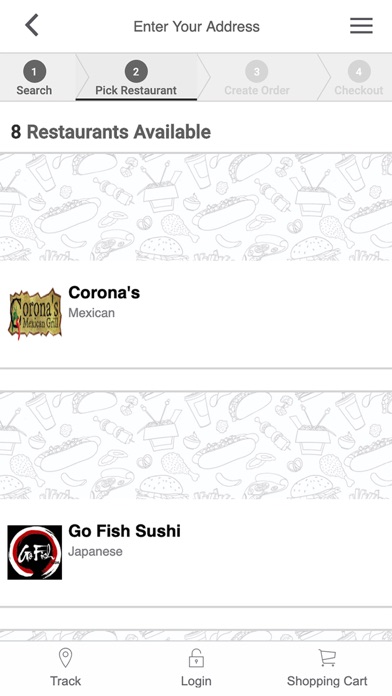Viewport: 392px width, 696px height.
Task: Tap the Shopping Cart label
Action: pos(327,681)
